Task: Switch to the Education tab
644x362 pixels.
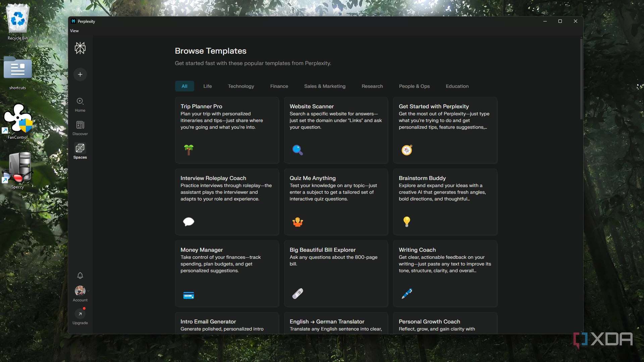Action: click(x=457, y=86)
